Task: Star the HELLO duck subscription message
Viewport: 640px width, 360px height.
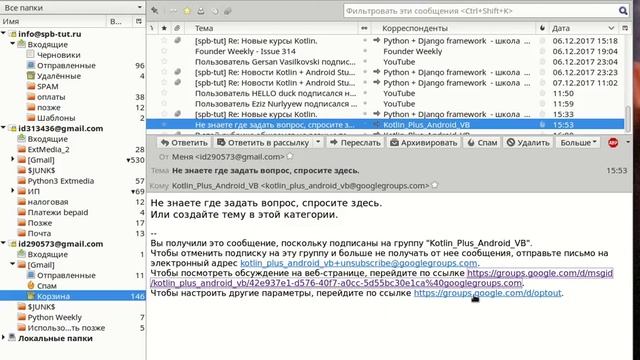Action: pyautogui.click(x=164, y=93)
